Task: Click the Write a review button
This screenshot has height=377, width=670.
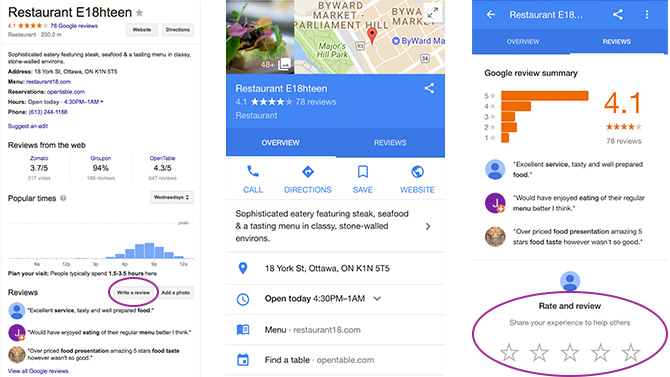Action: pos(133,292)
